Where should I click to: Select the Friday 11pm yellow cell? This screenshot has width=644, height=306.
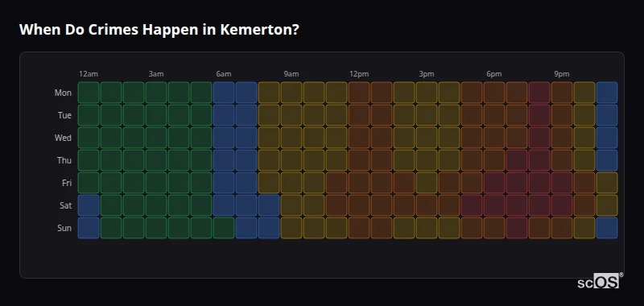607,183
